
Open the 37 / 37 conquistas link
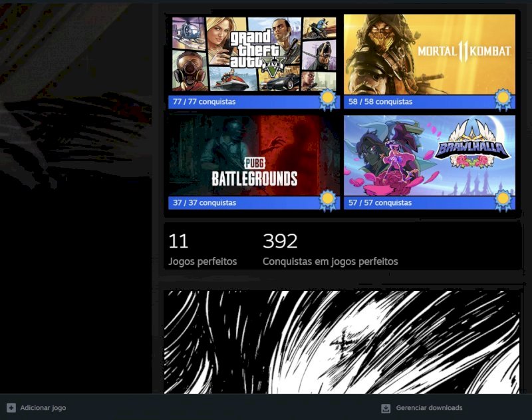[203, 203]
